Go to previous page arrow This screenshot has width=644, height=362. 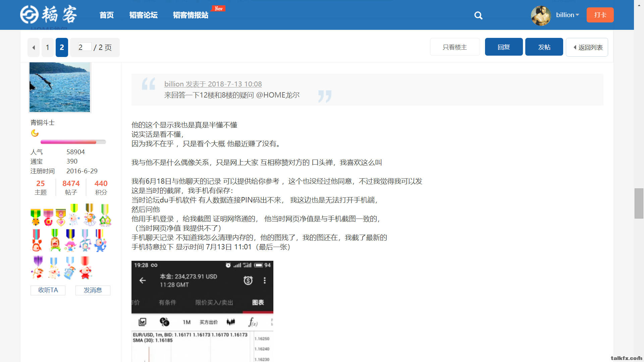[x=34, y=47]
